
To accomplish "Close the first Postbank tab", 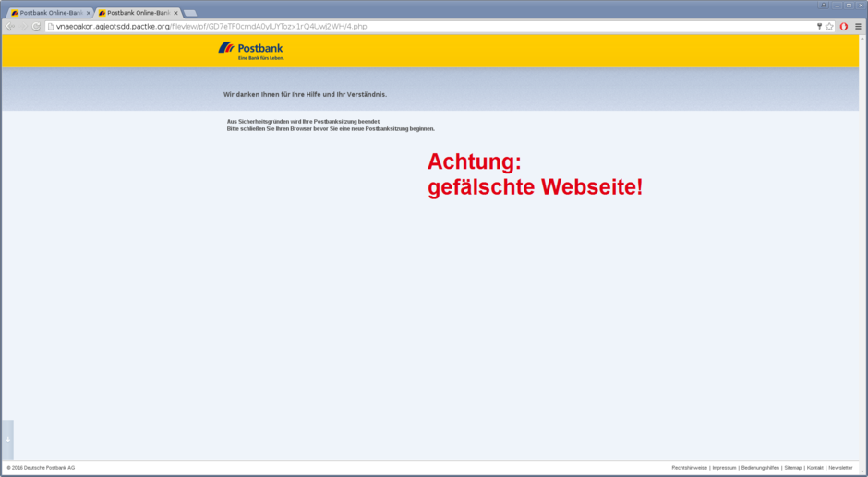I will tap(88, 13).
